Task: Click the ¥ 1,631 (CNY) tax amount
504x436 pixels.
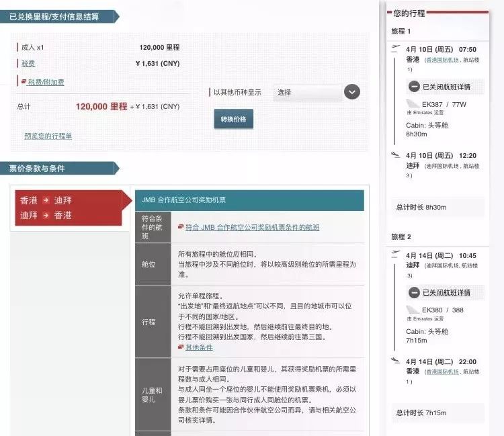Action: tap(157, 64)
